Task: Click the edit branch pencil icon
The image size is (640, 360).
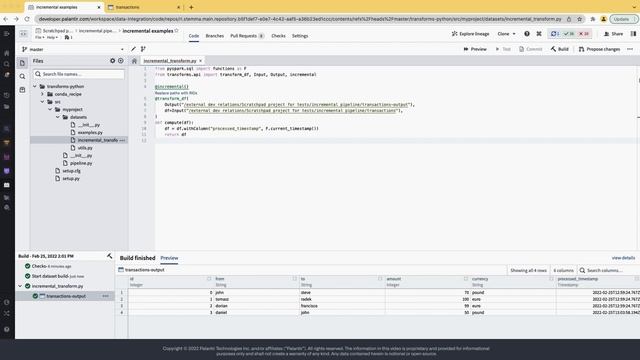Action: point(133,49)
